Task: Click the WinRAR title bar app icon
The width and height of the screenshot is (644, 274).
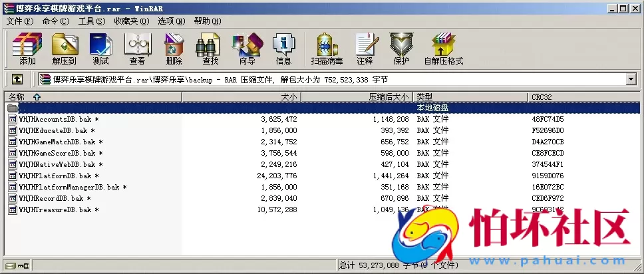Action: 9,8
